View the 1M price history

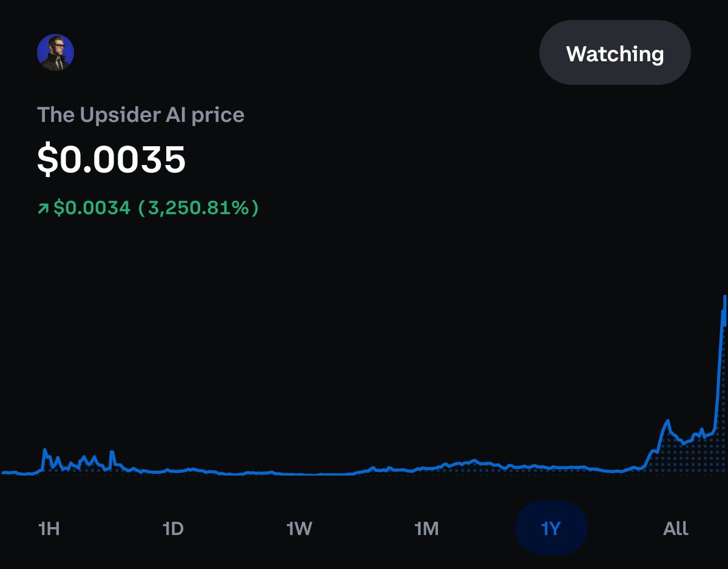coord(427,528)
